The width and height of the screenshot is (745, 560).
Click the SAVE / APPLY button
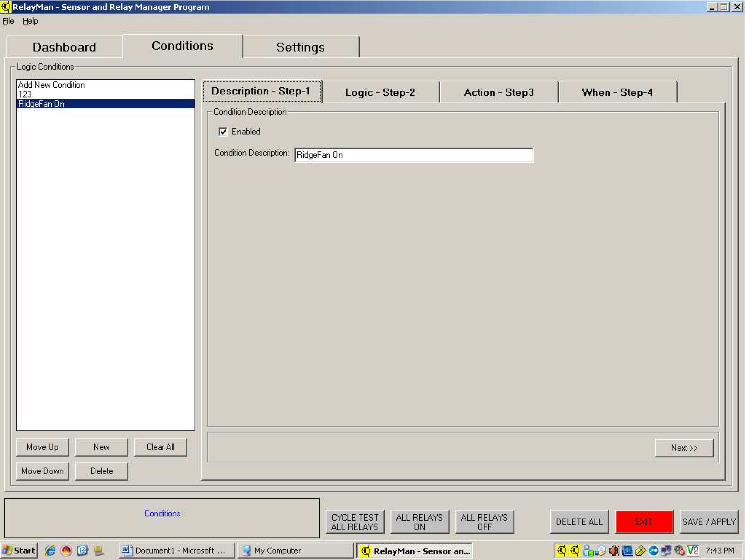click(x=709, y=522)
